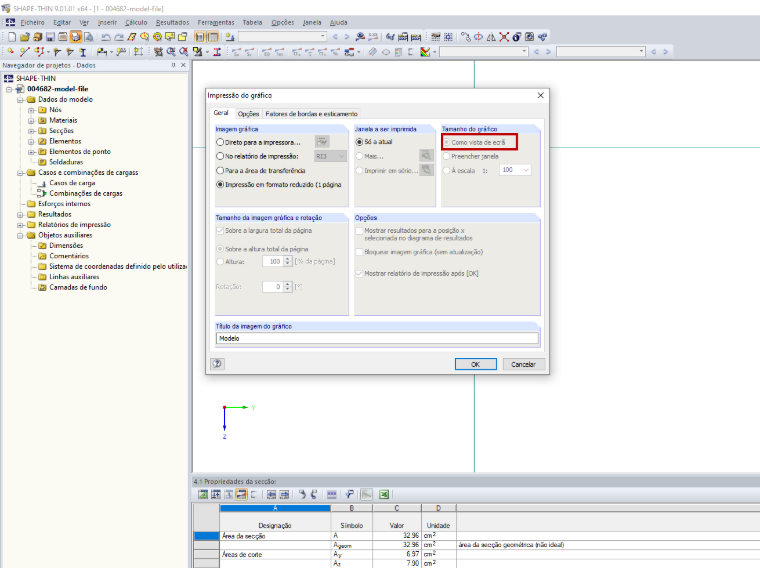760x570 pixels.
Task: Toggle 'Bloquear imagem gráfica' checkbox
Action: 359,252
